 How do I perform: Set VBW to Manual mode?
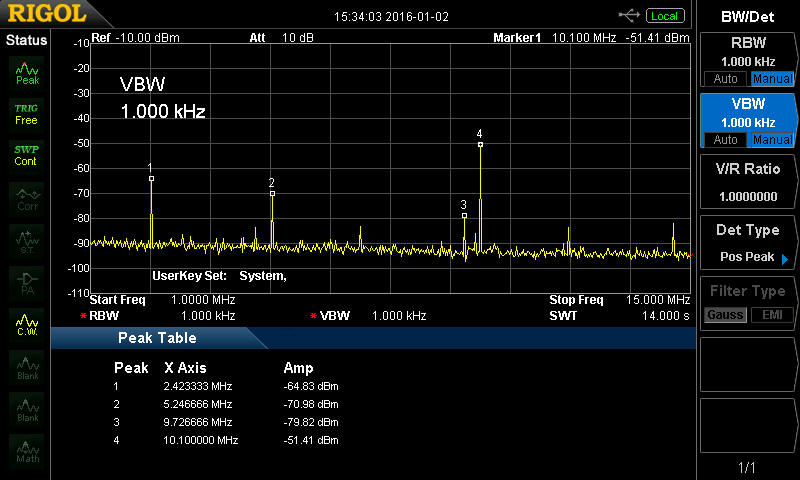(771, 140)
